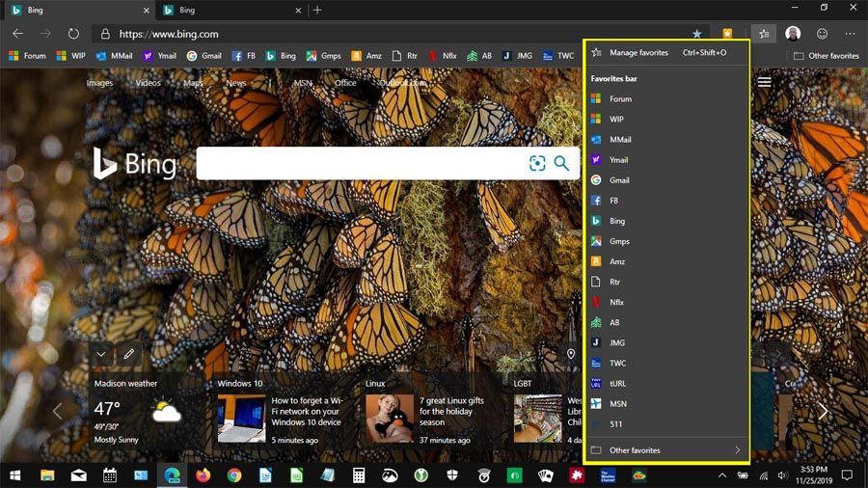Open MMail entry in favorites panel

point(666,140)
